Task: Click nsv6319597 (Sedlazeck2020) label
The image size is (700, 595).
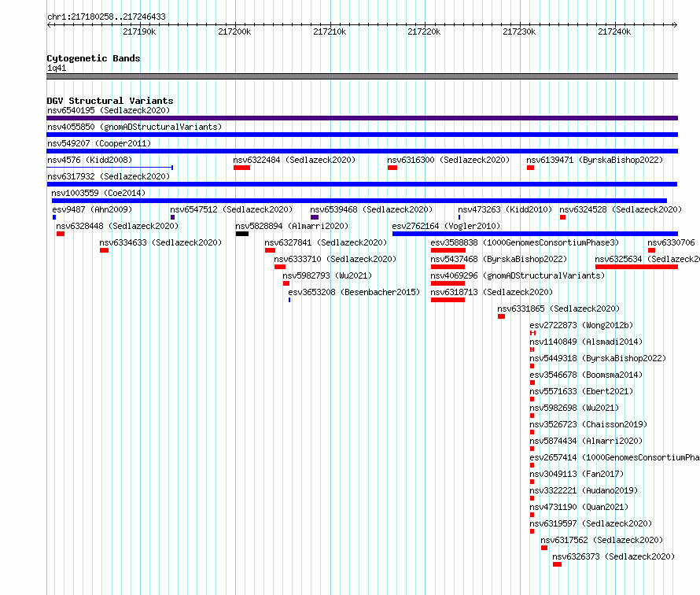Action: [591, 523]
